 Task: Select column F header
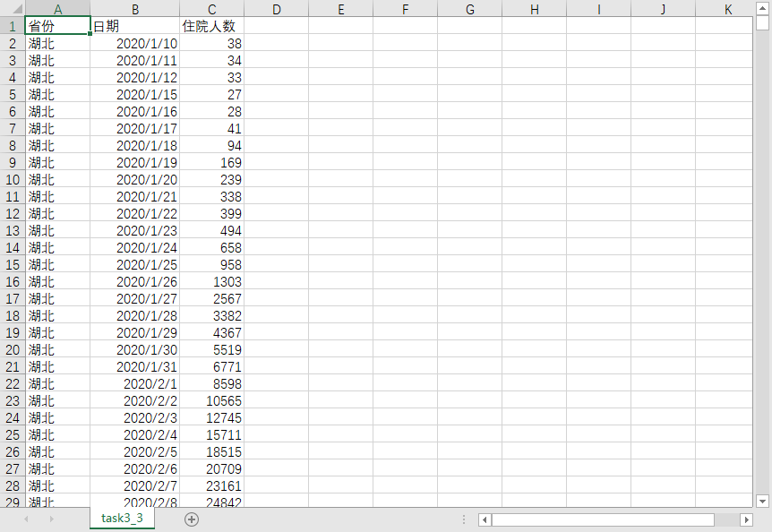tap(405, 9)
